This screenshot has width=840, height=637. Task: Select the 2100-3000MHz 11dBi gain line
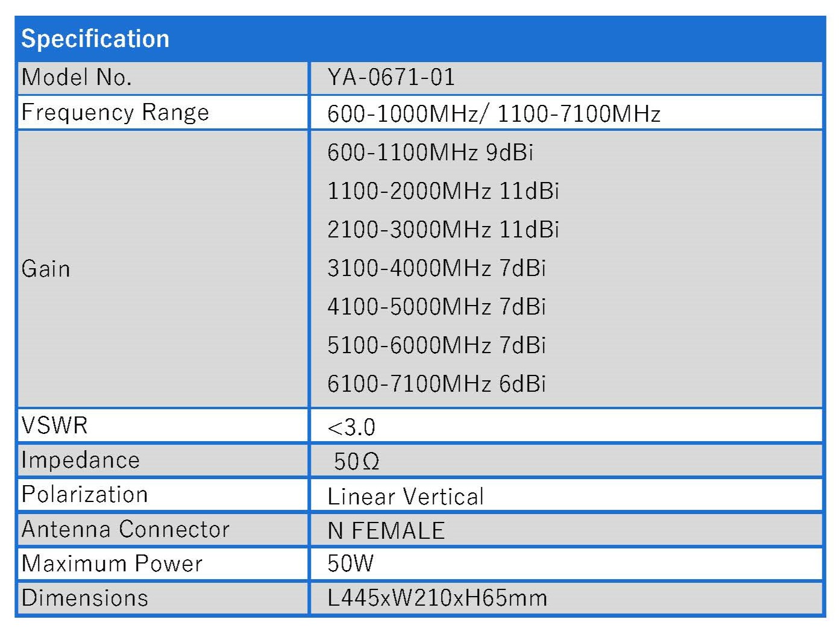pyautogui.click(x=443, y=230)
